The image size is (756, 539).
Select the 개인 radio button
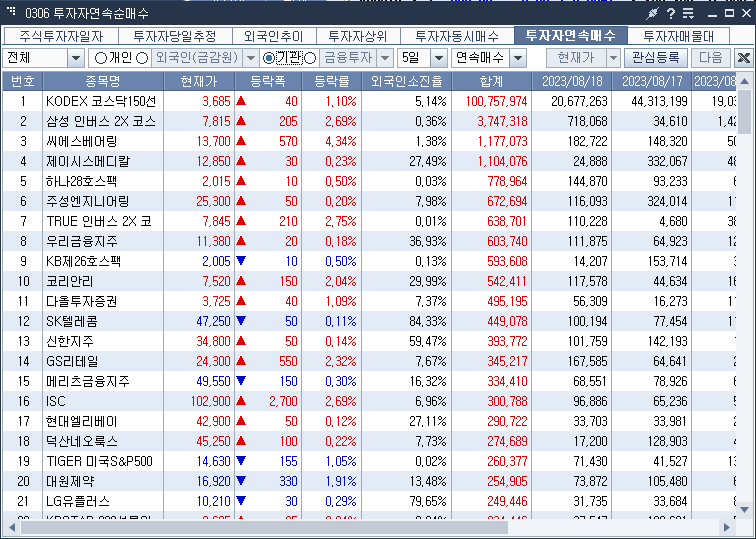pyautogui.click(x=100, y=58)
